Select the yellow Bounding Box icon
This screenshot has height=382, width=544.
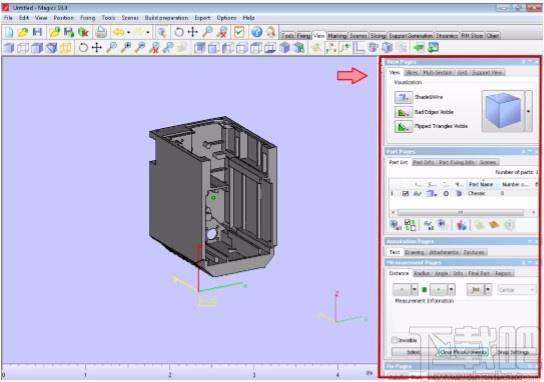[66, 48]
